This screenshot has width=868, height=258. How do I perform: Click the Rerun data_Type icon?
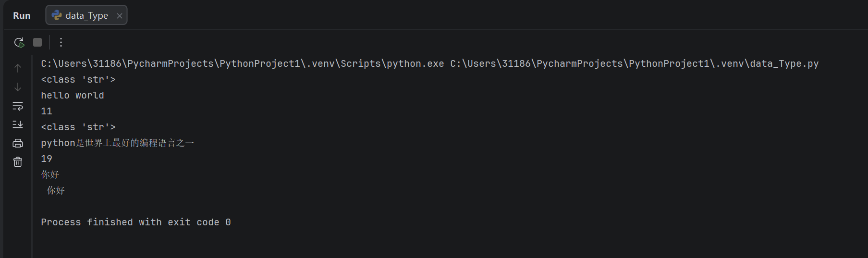tap(19, 42)
